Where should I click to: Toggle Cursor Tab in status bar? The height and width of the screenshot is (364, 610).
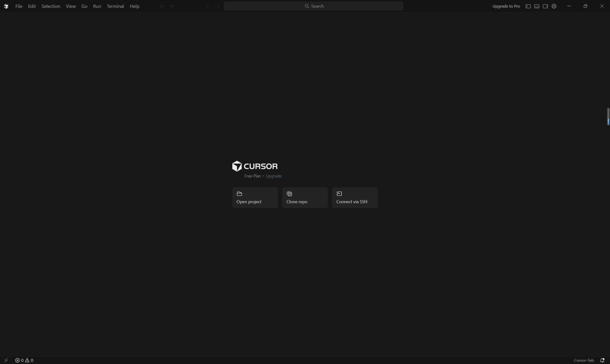coord(584,360)
